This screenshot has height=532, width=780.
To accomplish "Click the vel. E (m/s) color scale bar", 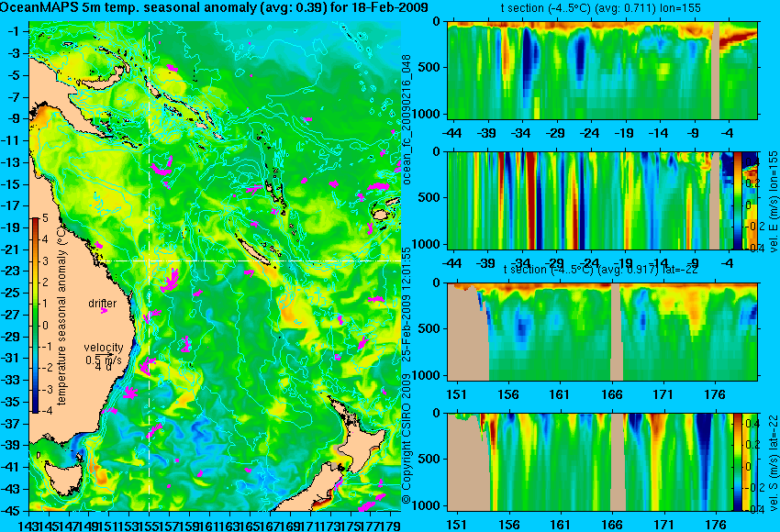I will (x=737, y=200).
